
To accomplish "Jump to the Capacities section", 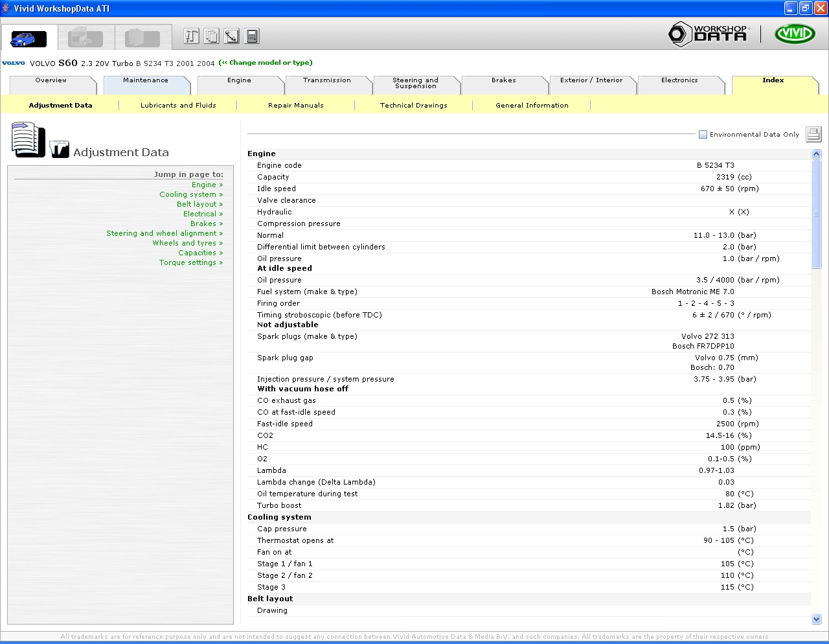I will [x=201, y=253].
